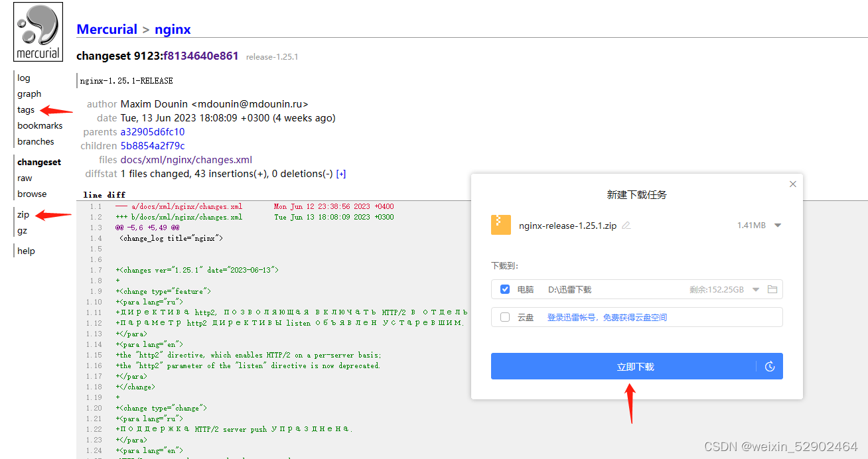This screenshot has height=459, width=868.
Task: Click the folder icon to browse download path
Action: [772, 289]
